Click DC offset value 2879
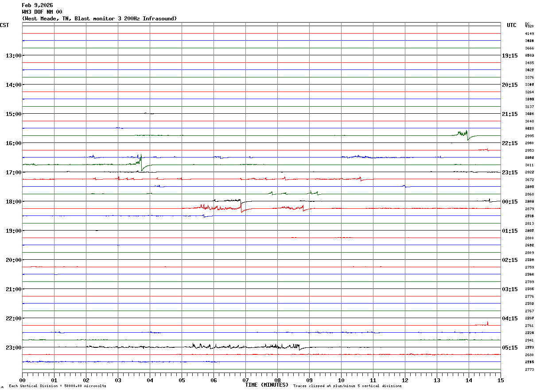 click(x=529, y=209)
